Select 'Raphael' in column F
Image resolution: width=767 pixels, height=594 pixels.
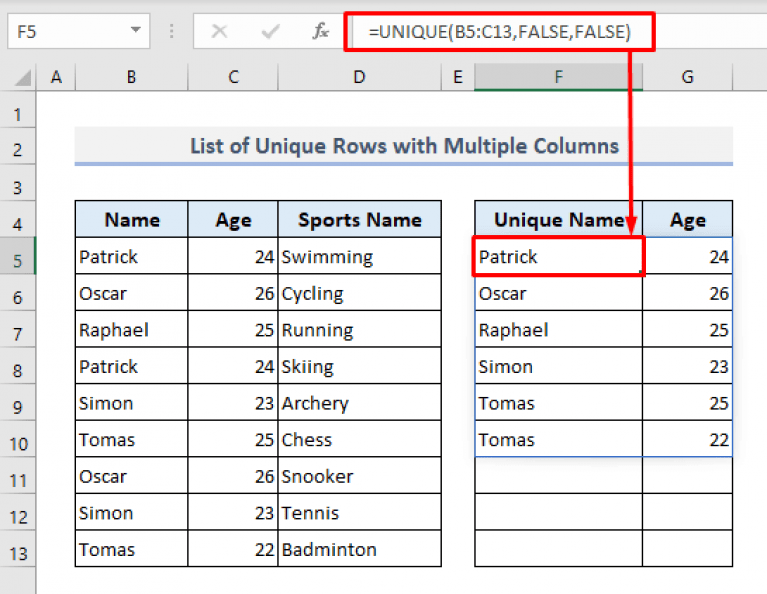(559, 330)
